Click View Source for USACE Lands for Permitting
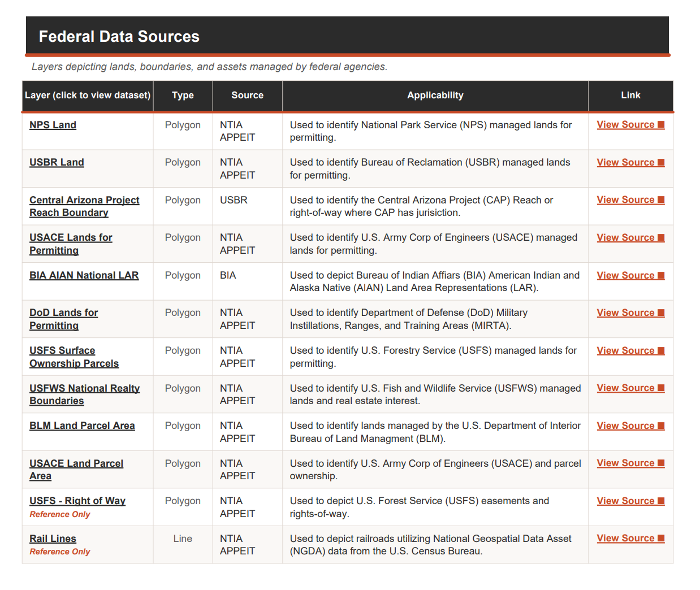 [630, 237]
